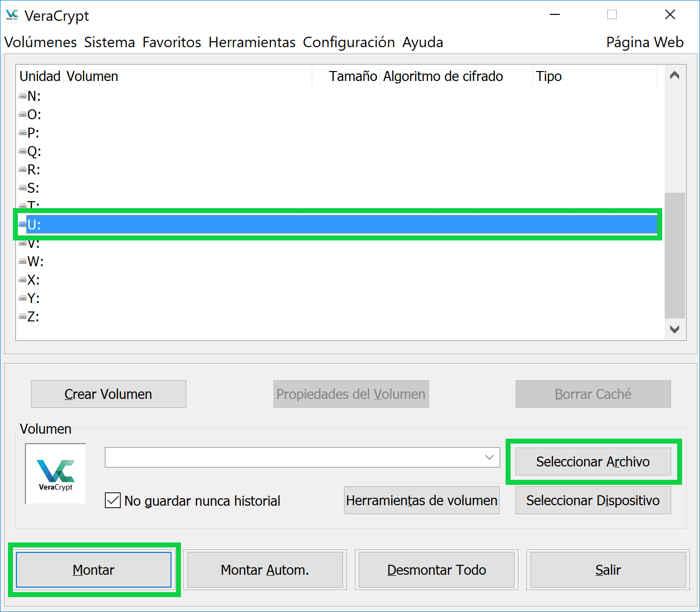Open the Página Web link
The image size is (700, 612).
(645, 42)
